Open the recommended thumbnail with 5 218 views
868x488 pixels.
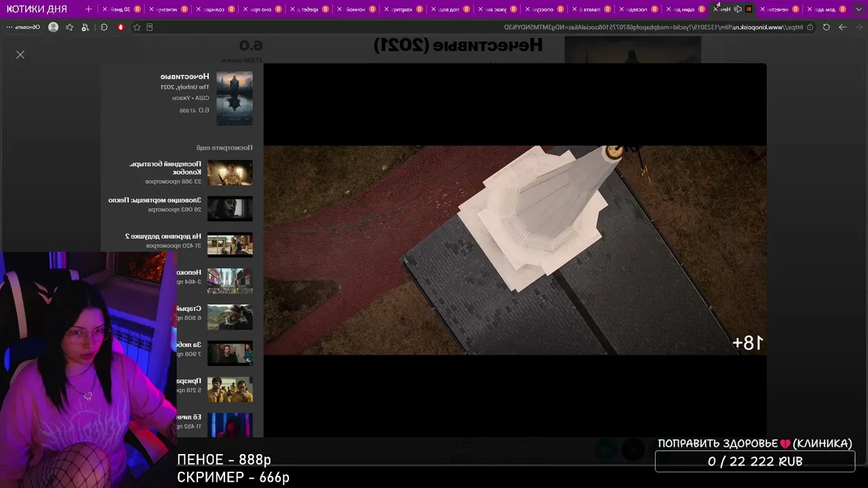coord(230,390)
